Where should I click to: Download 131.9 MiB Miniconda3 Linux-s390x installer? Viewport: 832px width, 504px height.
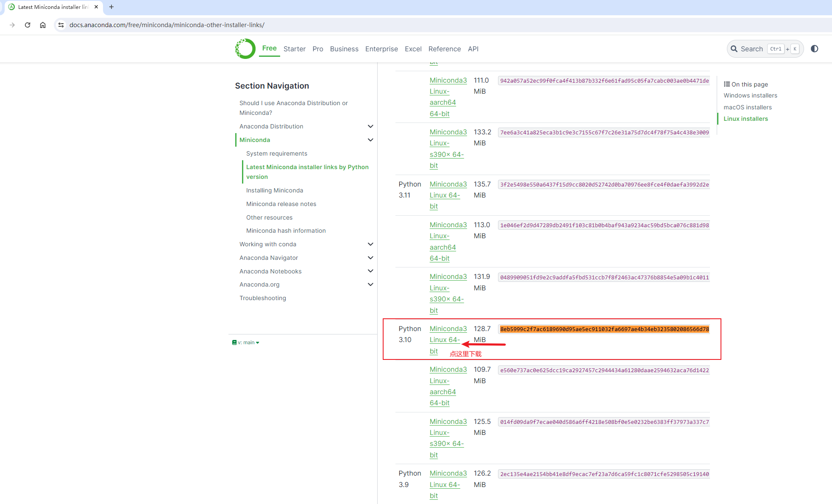pos(448,293)
